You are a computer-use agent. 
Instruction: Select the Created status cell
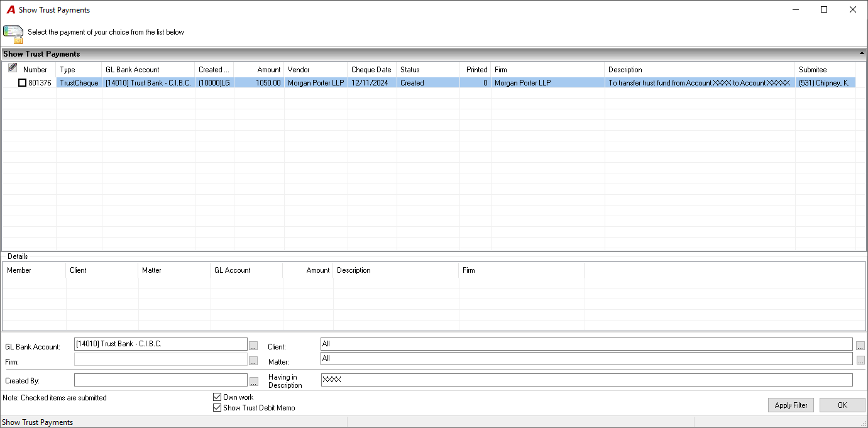pos(428,83)
